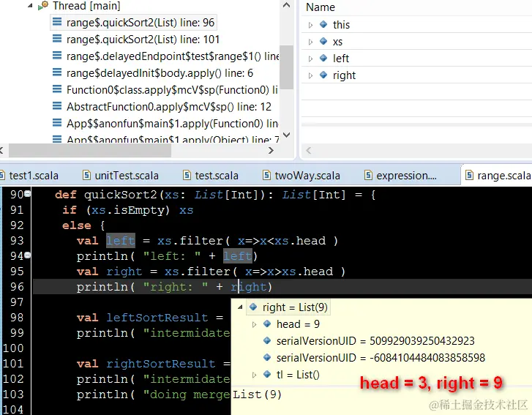Select the 'left' variable row
532x415 pixels.
(416, 59)
